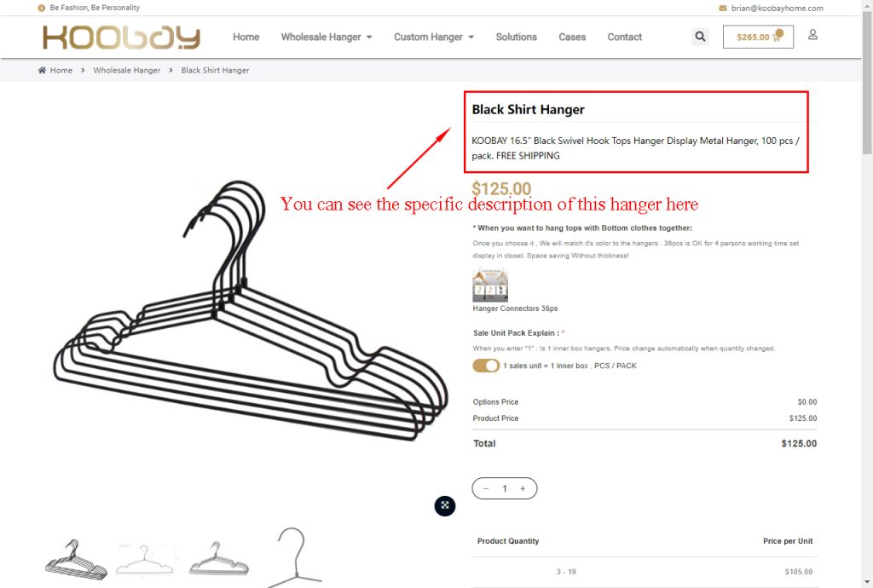Decrease quantity with the minus button
The width and height of the screenshot is (873, 588).
(486, 488)
